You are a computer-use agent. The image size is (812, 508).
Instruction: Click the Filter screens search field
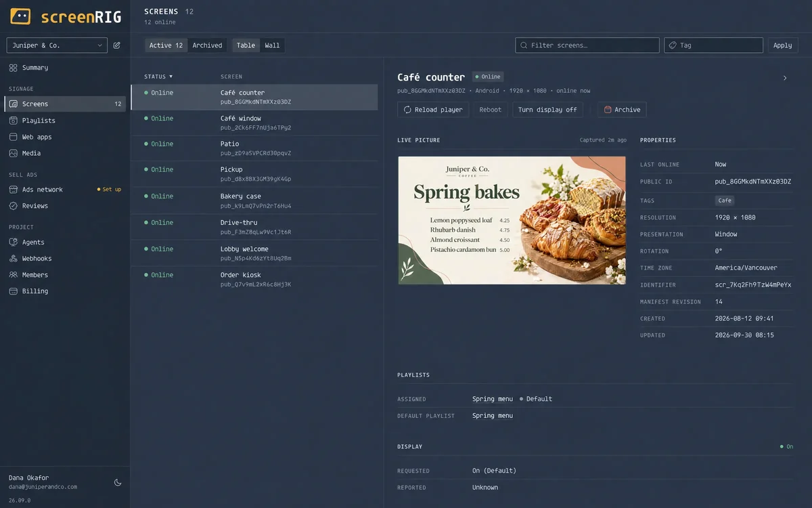[x=587, y=45]
